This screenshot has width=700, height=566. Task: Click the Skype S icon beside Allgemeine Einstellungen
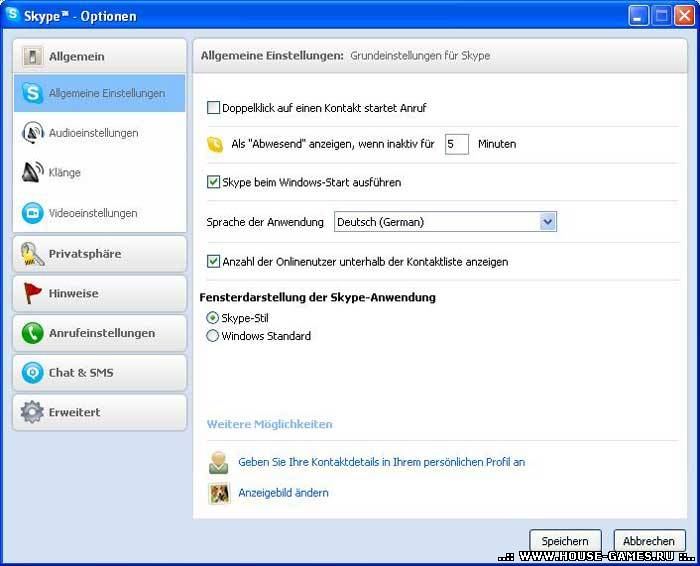[33, 93]
